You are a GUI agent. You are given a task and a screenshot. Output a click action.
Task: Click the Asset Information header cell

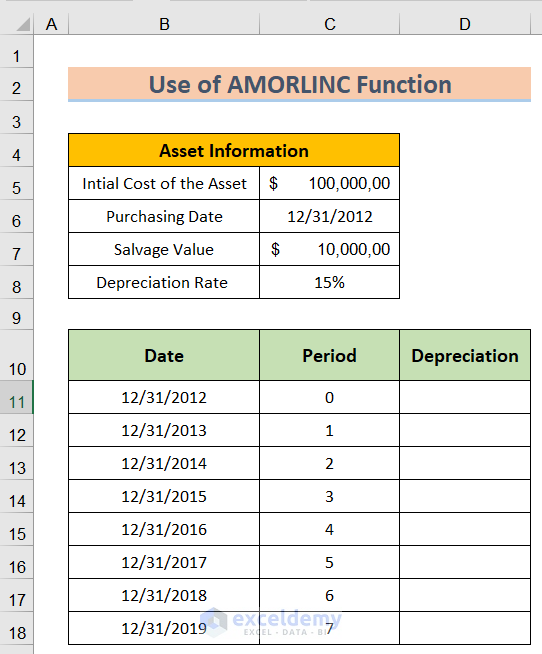coord(234,151)
